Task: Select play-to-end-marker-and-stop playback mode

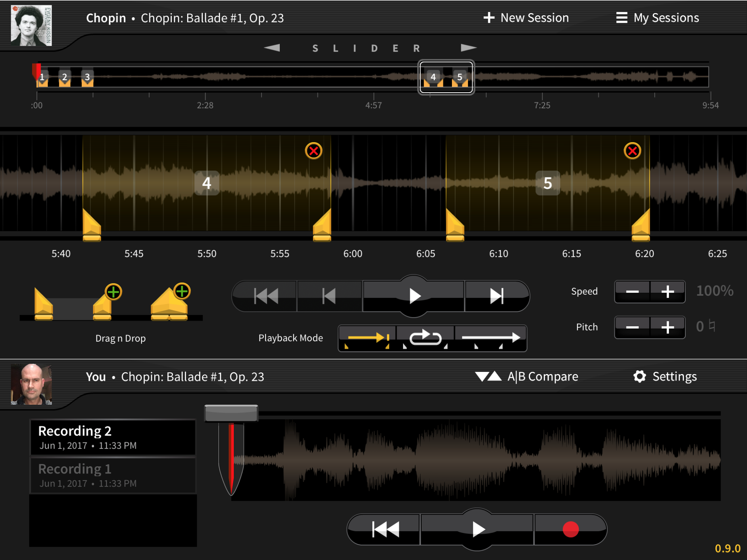Action: 367,338
